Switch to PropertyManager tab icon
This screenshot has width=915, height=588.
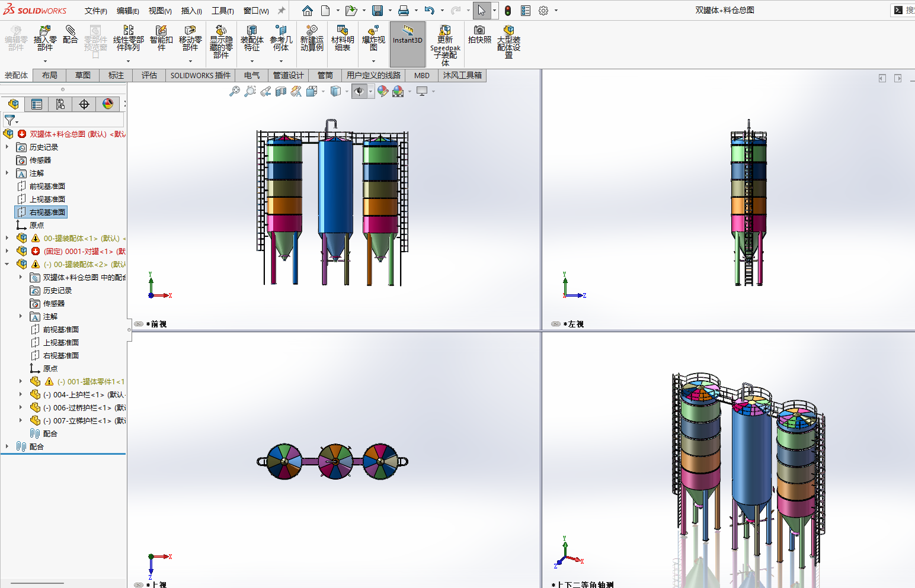[37, 104]
